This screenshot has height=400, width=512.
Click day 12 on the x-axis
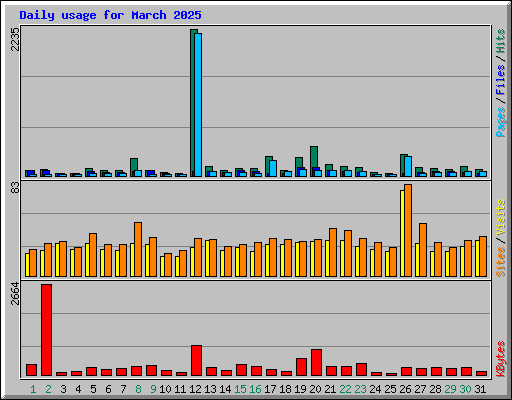tap(195, 389)
